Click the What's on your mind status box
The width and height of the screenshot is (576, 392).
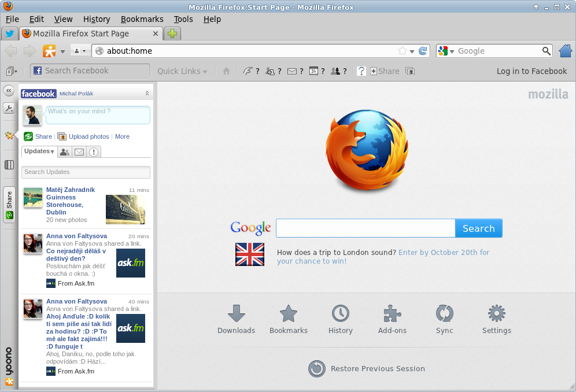(x=98, y=115)
